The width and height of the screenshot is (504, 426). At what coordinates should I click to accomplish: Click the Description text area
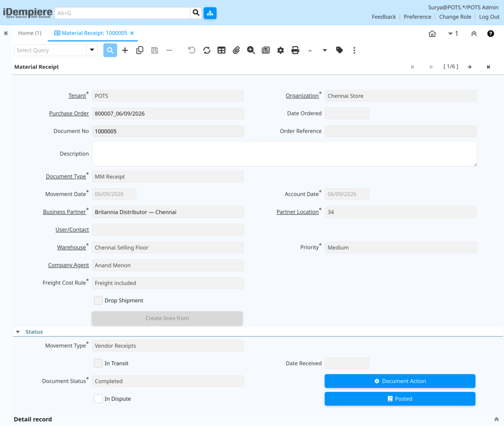[284, 154]
